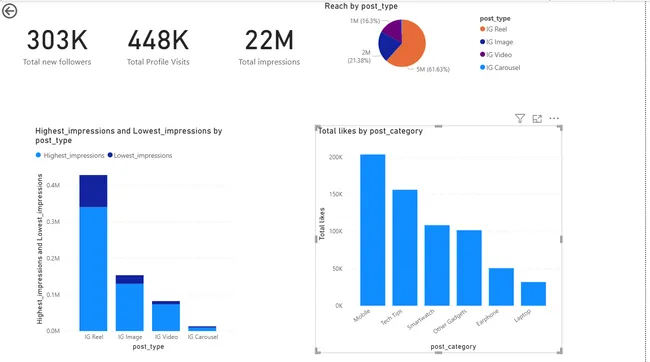This screenshot has width=650, height=362.
Task: Select the Laptop bar
Action: coord(534,294)
